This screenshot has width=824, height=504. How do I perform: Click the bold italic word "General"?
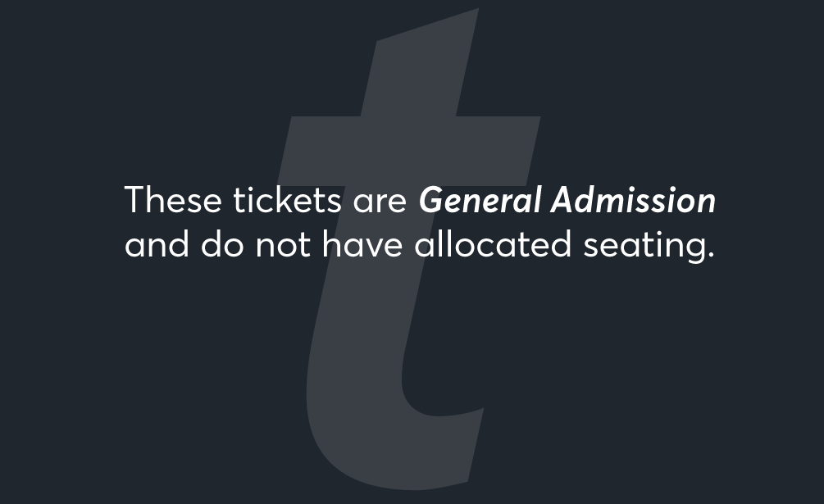tap(480, 201)
